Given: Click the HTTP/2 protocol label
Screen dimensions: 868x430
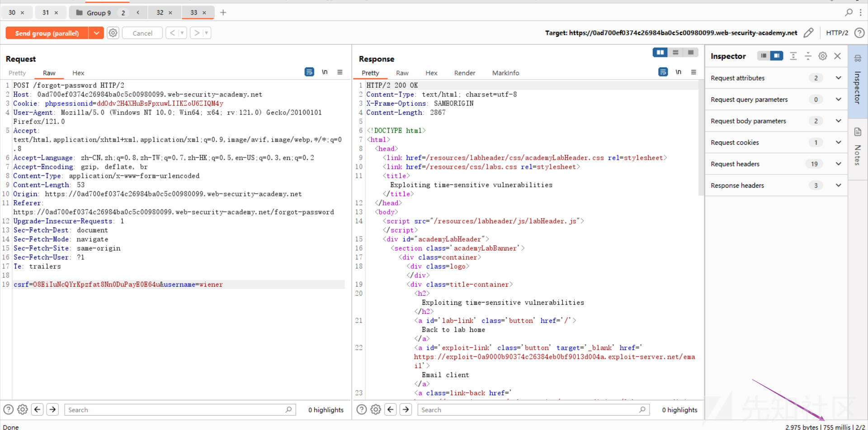Looking at the screenshot, I should (837, 33).
